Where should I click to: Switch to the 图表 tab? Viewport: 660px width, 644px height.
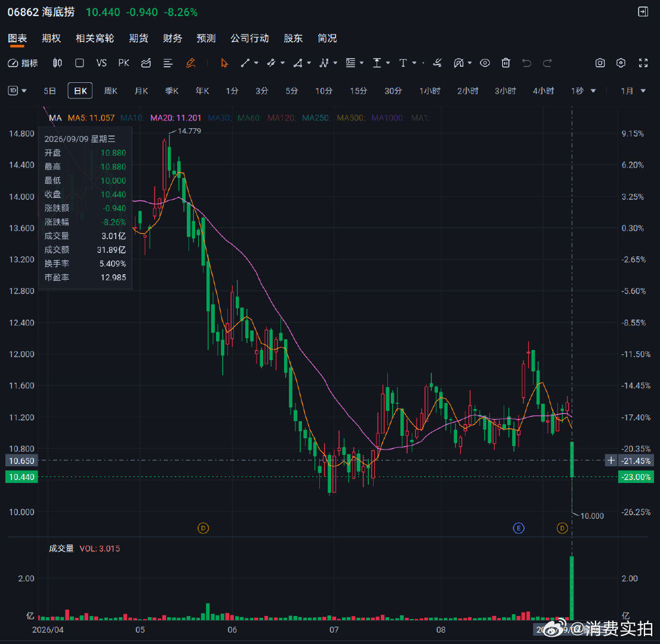tap(18, 38)
